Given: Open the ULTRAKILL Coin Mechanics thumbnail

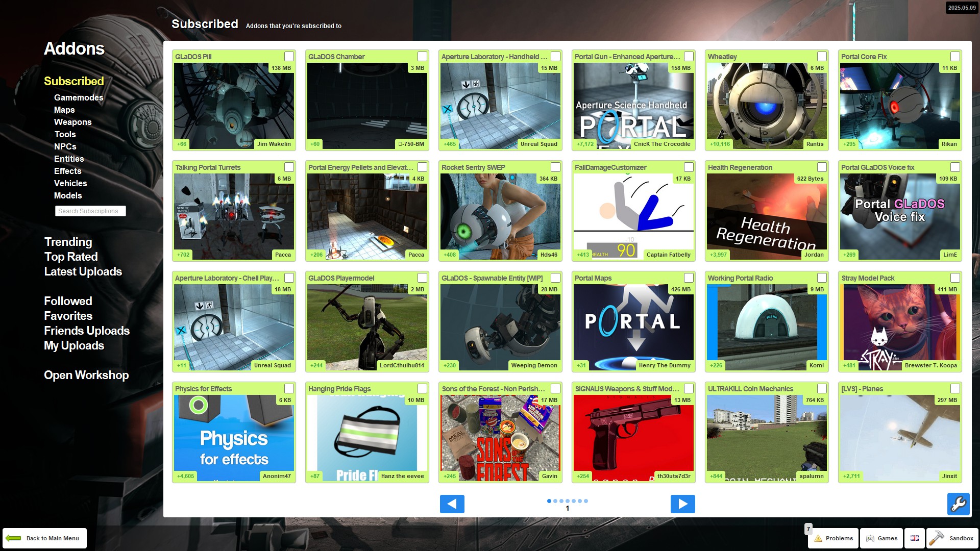Looking at the screenshot, I should tap(767, 438).
